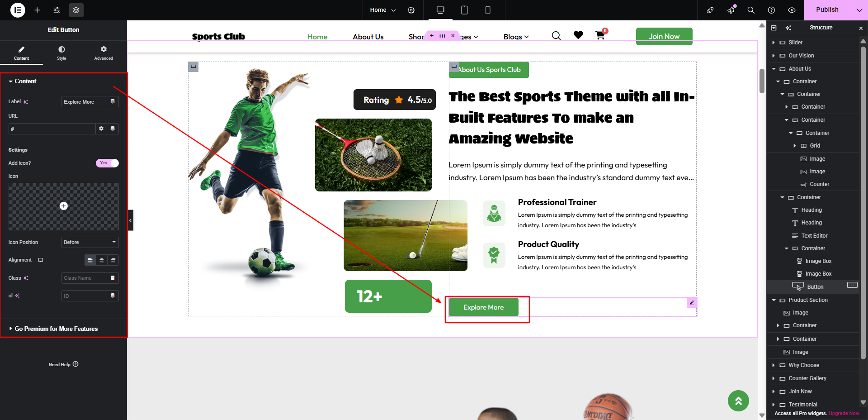Click the icon chooser plus area
Viewport: 868px width, 420px height.
tap(64, 206)
